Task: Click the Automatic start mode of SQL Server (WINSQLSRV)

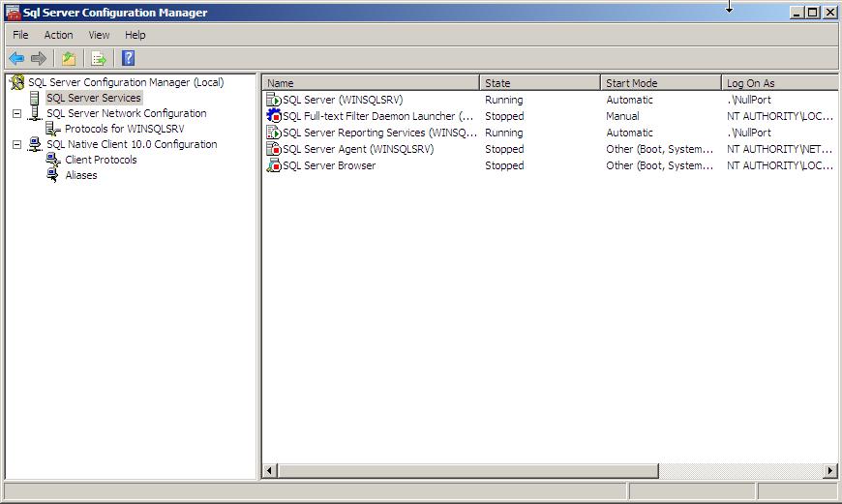Action: (x=629, y=100)
